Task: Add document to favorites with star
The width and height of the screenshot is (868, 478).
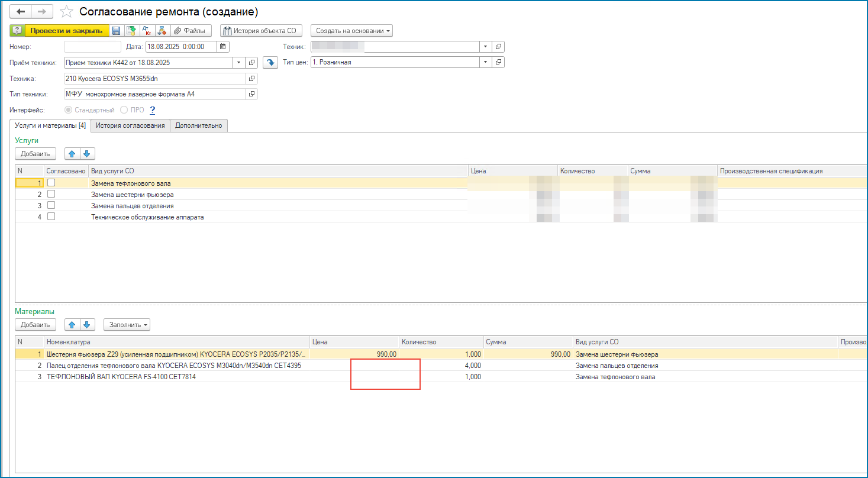Action: 67,12
